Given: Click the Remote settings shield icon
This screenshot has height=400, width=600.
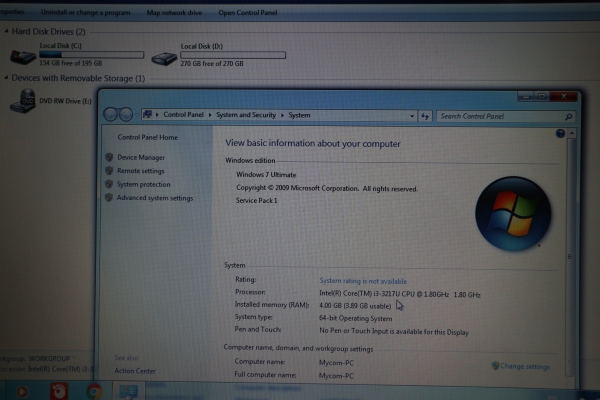Looking at the screenshot, I should (x=109, y=171).
